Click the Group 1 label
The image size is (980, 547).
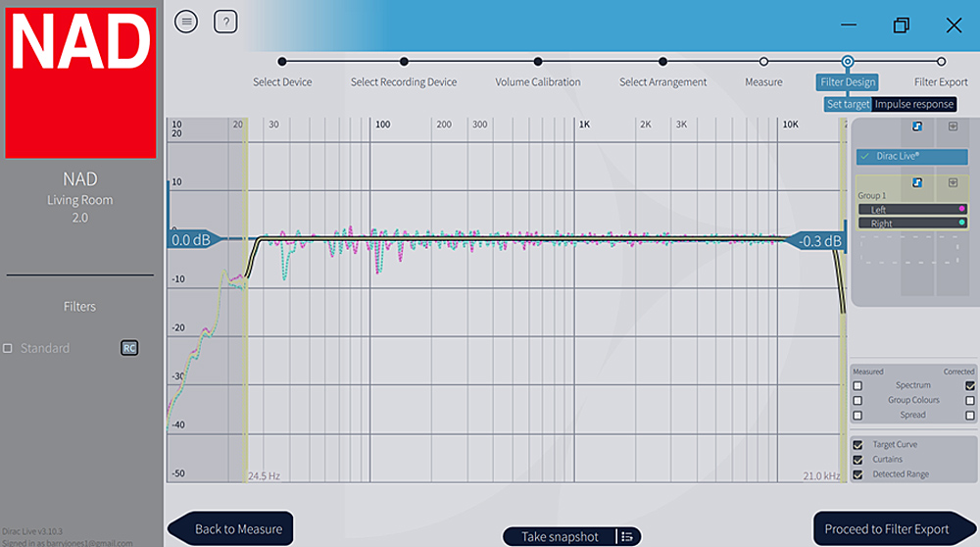pyautogui.click(x=871, y=196)
